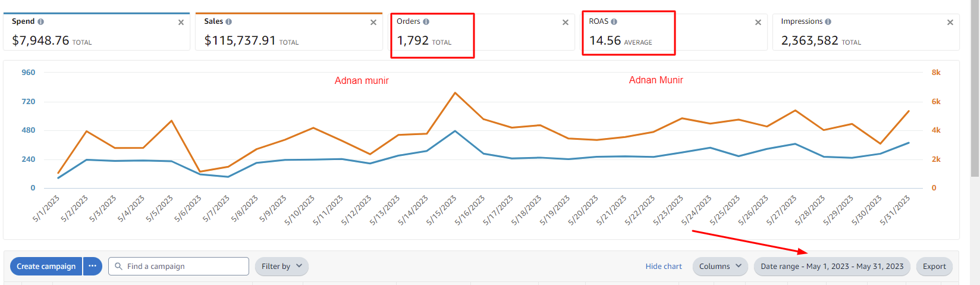Hide the chart via Hide chart link
980x285 pixels.
coord(664,266)
